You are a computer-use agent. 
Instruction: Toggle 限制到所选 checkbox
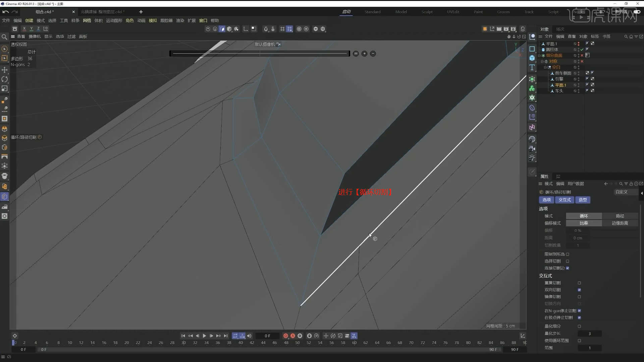(568, 254)
